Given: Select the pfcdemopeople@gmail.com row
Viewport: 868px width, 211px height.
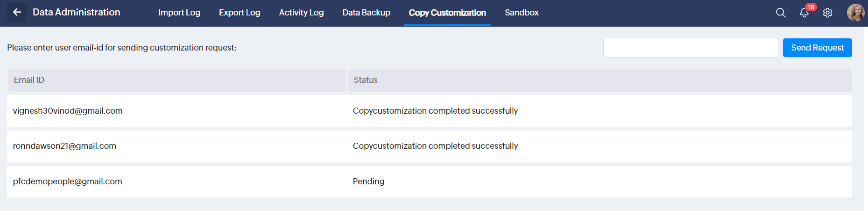Looking at the screenshot, I should 68,182.
